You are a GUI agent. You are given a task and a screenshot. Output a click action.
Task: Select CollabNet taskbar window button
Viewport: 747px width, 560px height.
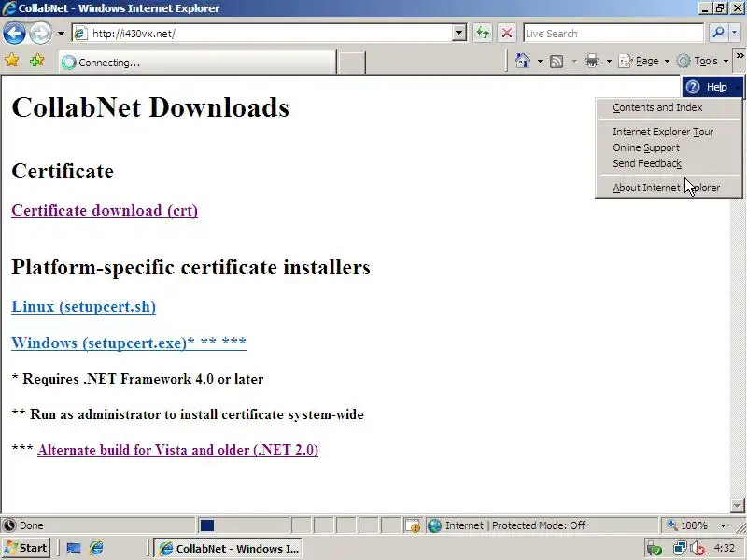click(x=229, y=549)
